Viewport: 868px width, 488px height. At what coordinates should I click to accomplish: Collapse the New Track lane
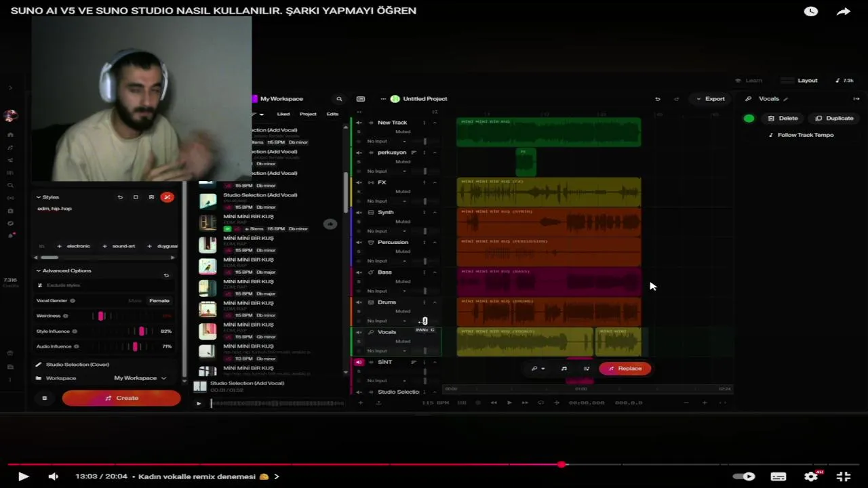435,123
